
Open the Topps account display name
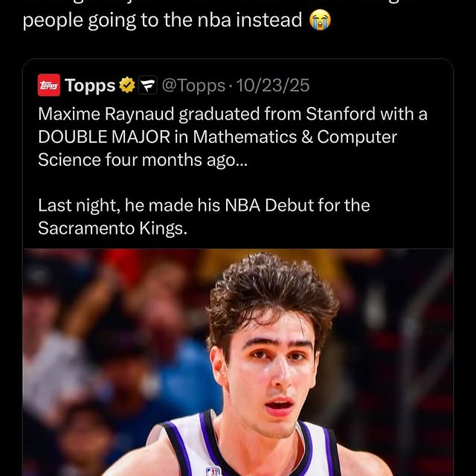(90, 86)
